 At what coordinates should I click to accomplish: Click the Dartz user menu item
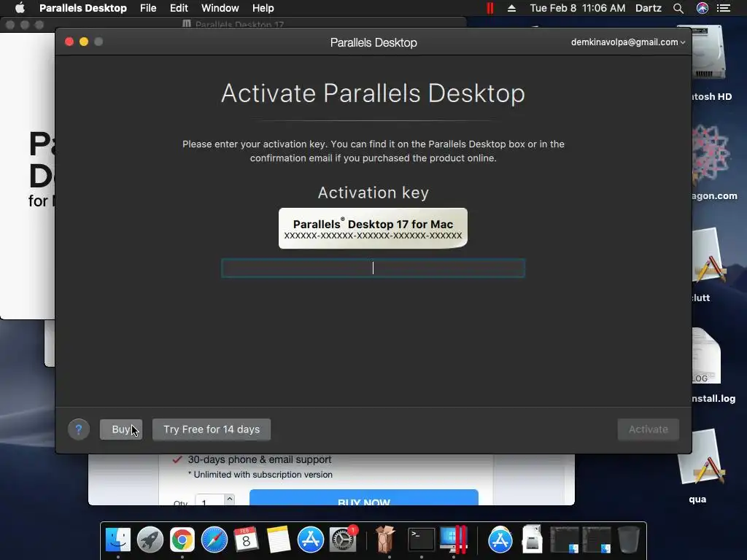(649, 8)
